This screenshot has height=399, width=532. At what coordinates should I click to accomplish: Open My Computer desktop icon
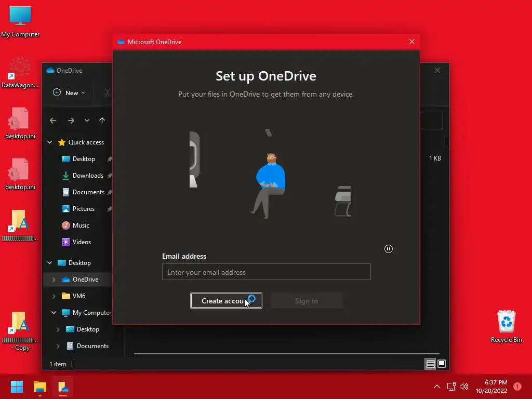click(20, 21)
